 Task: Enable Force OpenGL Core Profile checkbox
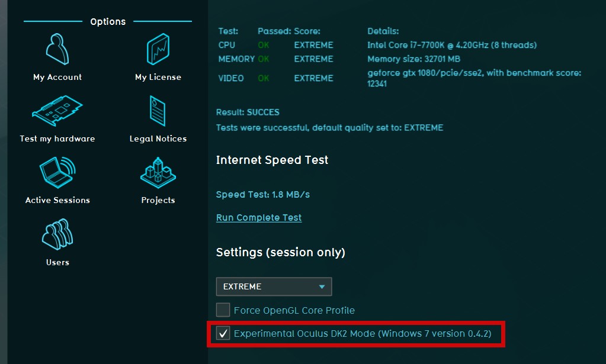(223, 310)
